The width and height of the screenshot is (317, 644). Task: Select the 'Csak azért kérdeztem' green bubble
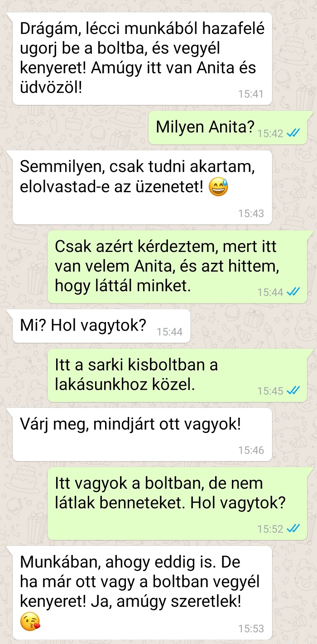coord(178,267)
